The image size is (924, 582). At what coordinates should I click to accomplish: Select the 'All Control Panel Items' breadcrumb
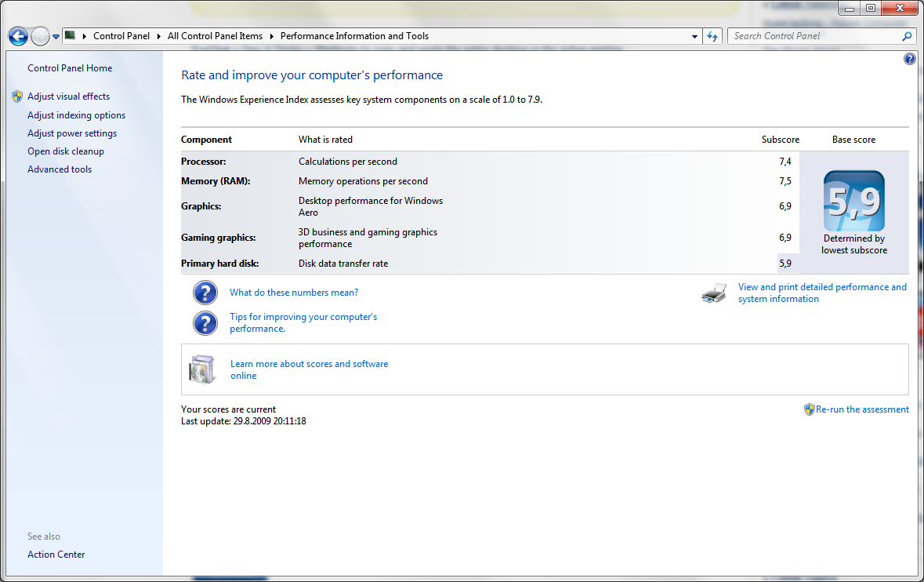coord(215,36)
